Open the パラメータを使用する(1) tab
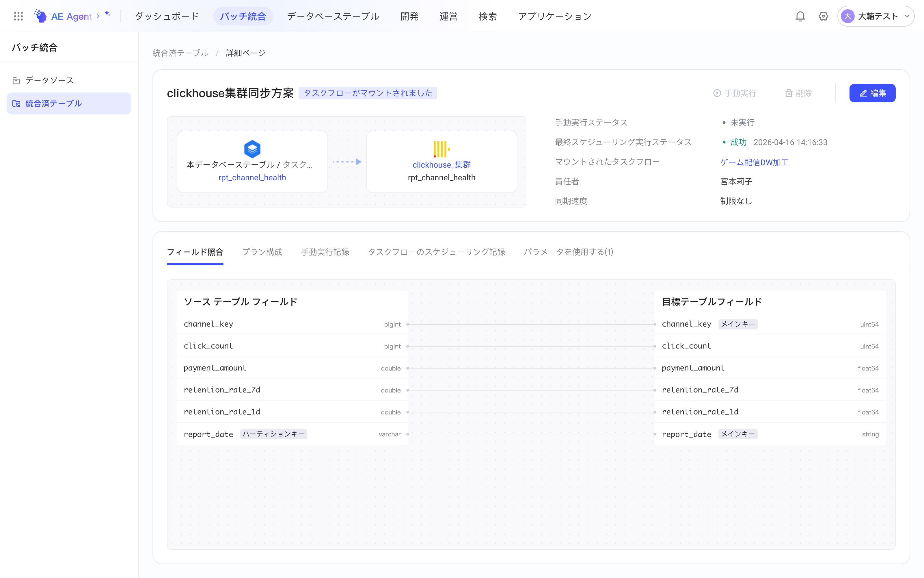Viewport: 924px width, 578px height. click(569, 252)
